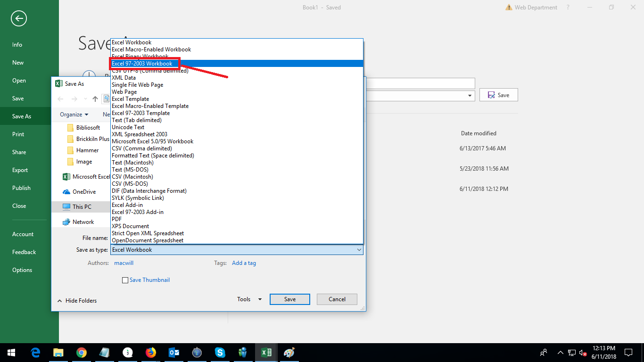The height and width of the screenshot is (362, 644).
Task: Open the Account backstage tab
Action: [29, 234]
